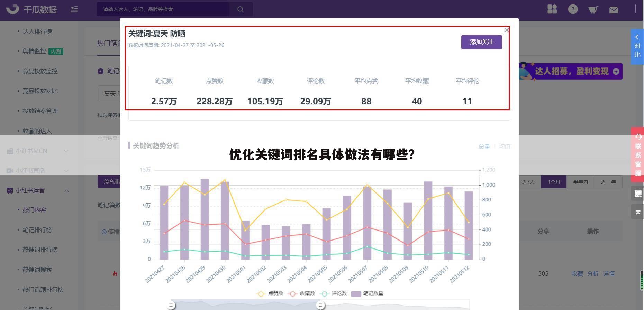This screenshot has height=310, width=644.
Task: Select the 笔记 radio button behind popup
Action: [x=100, y=71]
